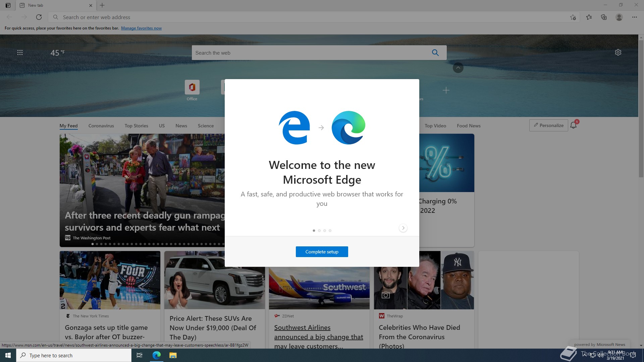Select the second welcome dialog page dot
644x362 pixels.
pyautogui.click(x=319, y=231)
